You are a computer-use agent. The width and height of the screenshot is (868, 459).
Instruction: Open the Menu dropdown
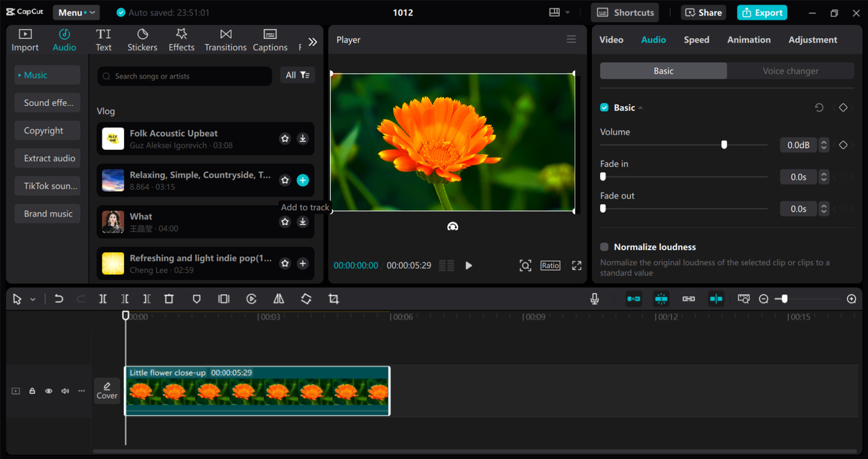point(76,12)
